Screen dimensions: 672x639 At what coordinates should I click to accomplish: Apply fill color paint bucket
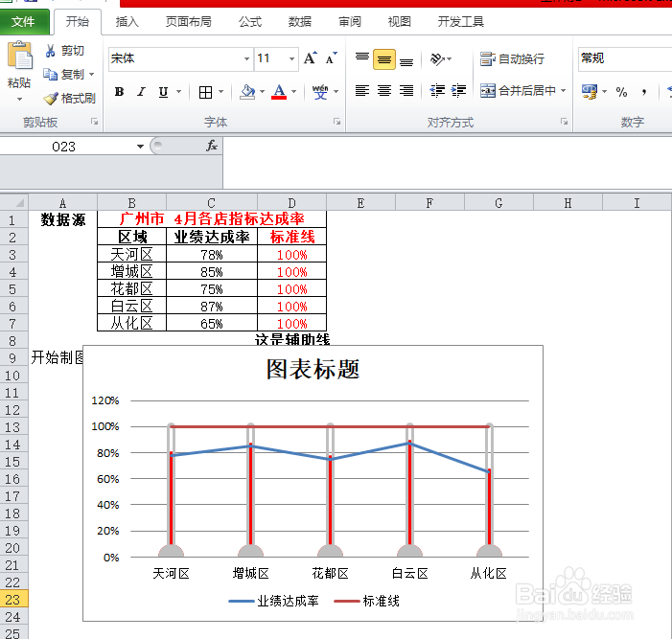[x=247, y=92]
